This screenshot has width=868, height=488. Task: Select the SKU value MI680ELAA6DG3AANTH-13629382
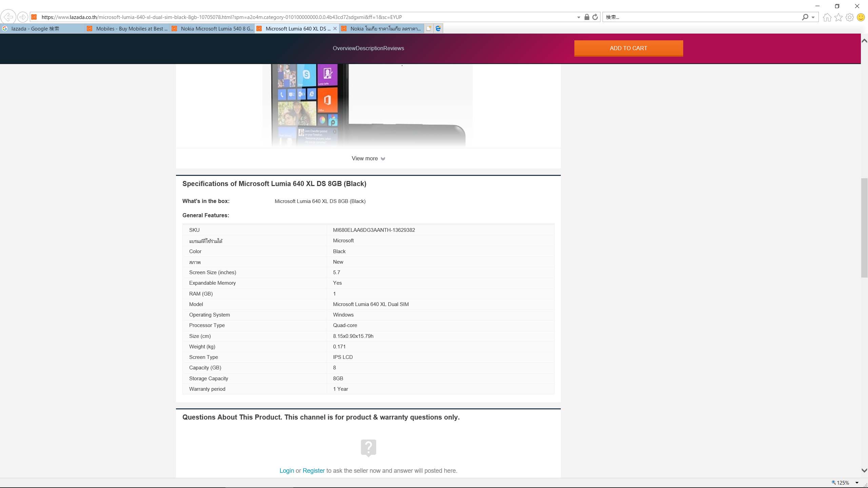point(374,230)
